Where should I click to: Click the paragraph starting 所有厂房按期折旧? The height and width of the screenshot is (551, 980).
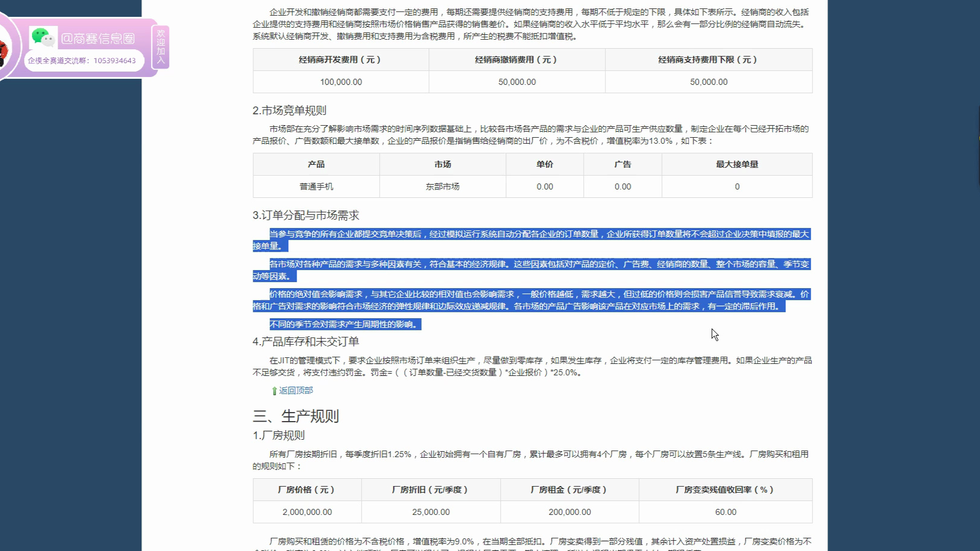[531, 460]
